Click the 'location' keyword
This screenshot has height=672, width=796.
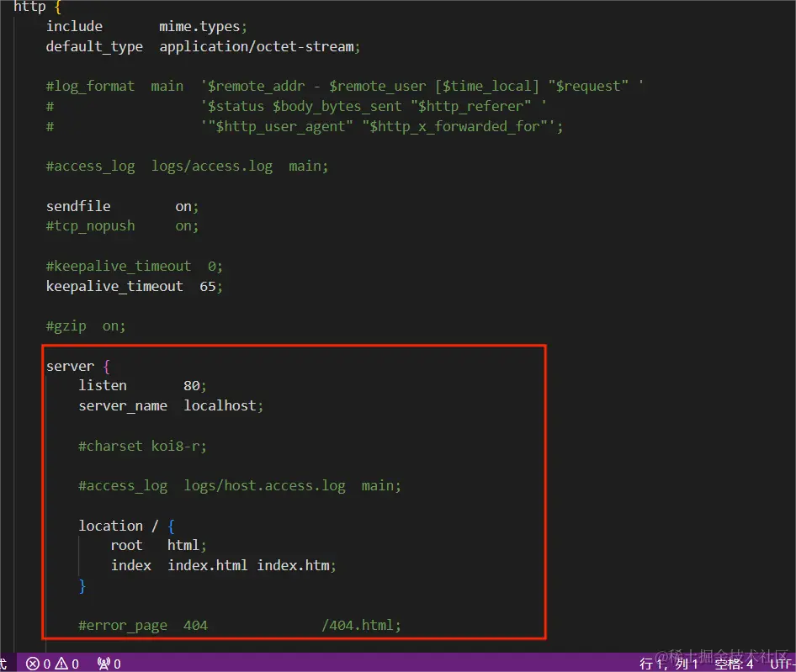[111, 526]
